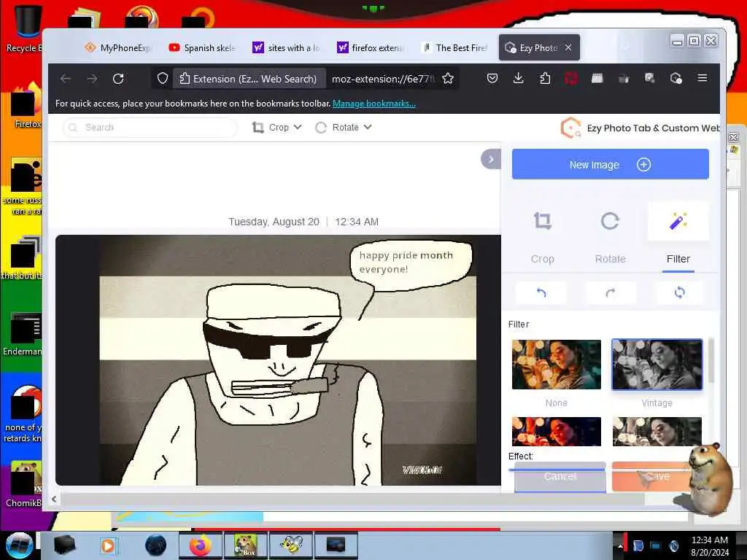The width and height of the screenshot is (747, 560).
Task: Switch to The Best Firefox tab
Action: tap(455, 47)
